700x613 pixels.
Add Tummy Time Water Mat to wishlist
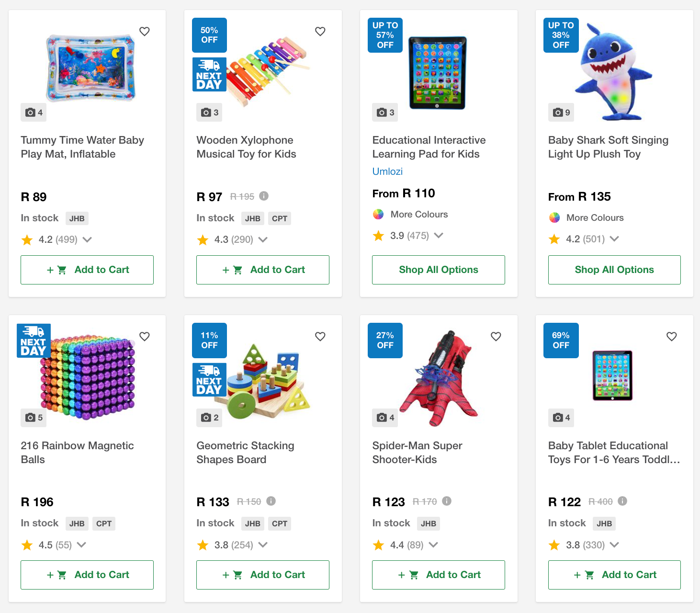click(x=145, y=32)
